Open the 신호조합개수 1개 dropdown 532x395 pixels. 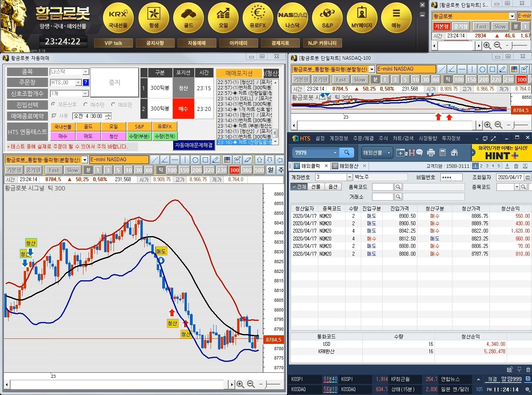tap(85, 94)
